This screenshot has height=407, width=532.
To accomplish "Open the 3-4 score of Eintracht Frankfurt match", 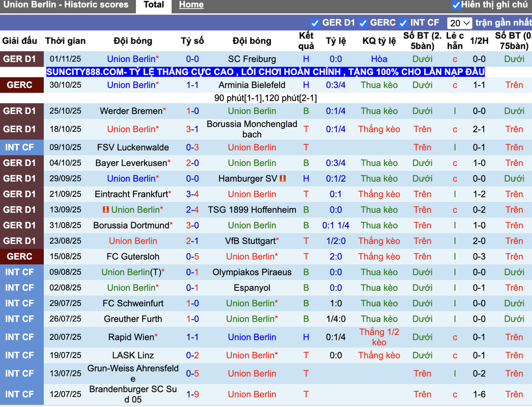I will click(x=192, y=194).
